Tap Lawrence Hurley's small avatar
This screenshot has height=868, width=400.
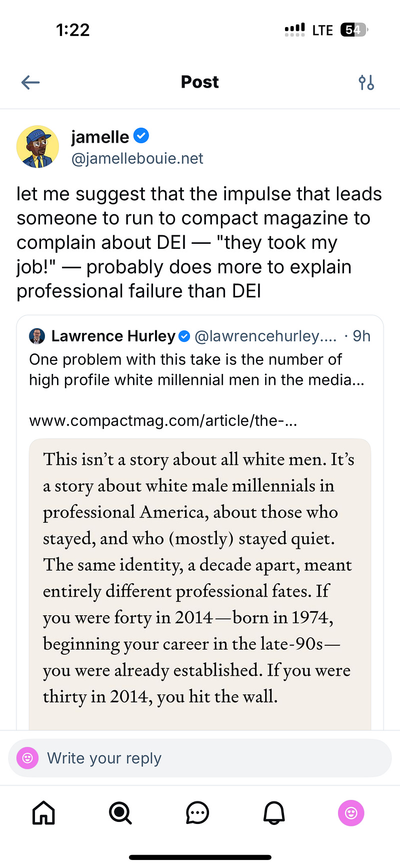coord(37,336)
